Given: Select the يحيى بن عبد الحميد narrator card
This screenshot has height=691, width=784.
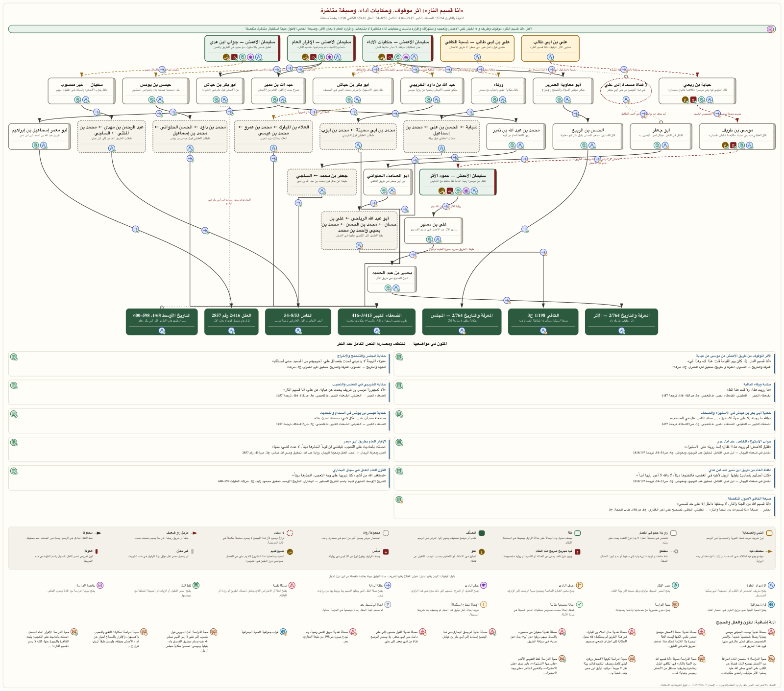Looking at the screenshot, I should coord(392,279).
